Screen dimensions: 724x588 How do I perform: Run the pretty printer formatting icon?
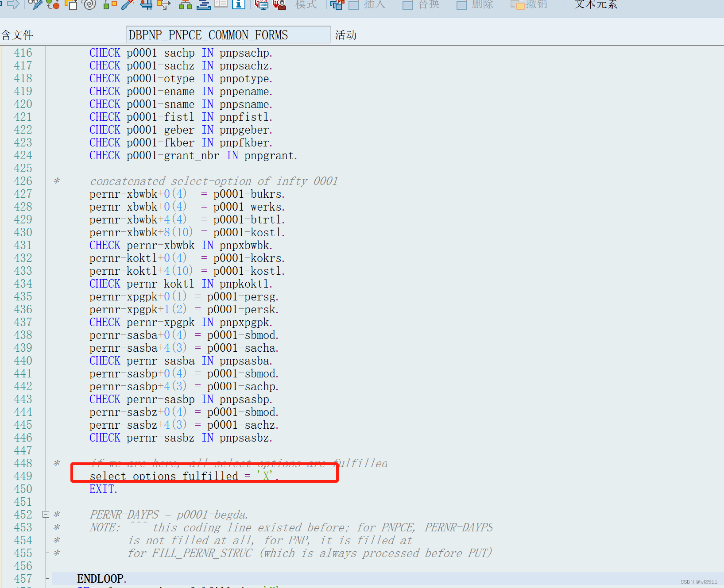pos(205,6)
